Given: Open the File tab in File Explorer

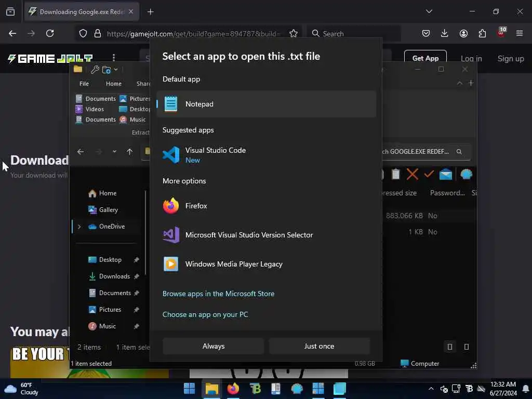Looking at the screenshot, I should coord(84,84).
